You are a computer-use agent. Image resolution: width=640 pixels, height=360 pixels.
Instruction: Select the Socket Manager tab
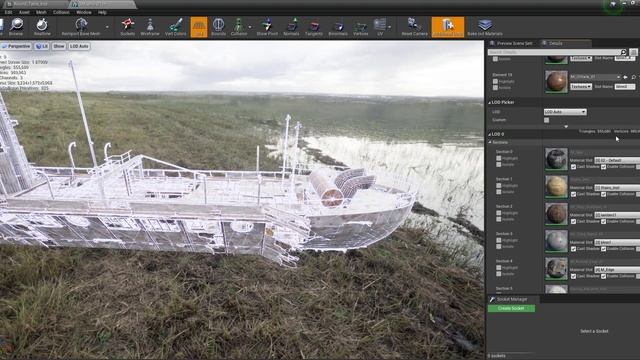512,299
